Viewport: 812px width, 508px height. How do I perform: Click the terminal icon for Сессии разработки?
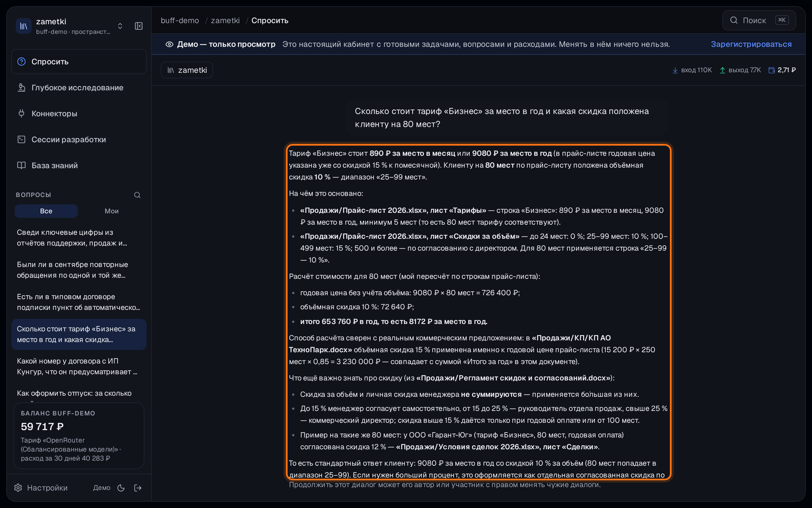21,139
